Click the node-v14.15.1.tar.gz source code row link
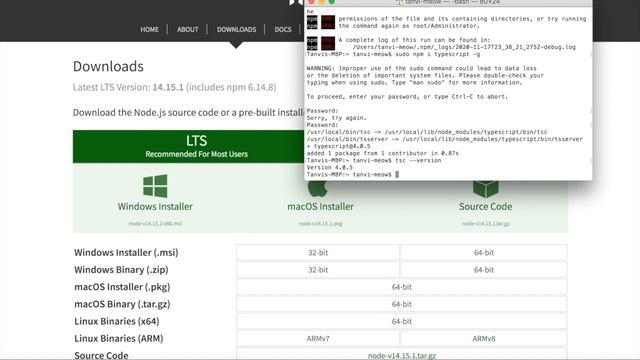The width and height of the screenshot is (640, 360). pyautogui.click(x=402, y=356)
